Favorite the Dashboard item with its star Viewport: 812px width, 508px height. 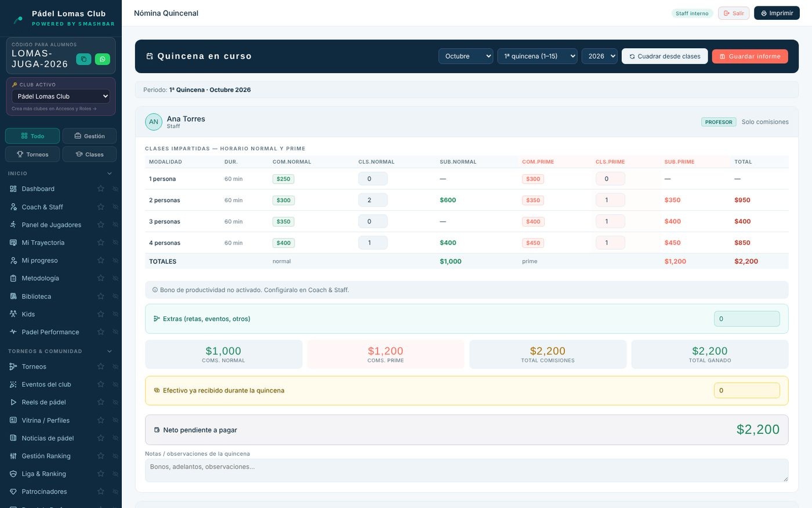point(100,189)
